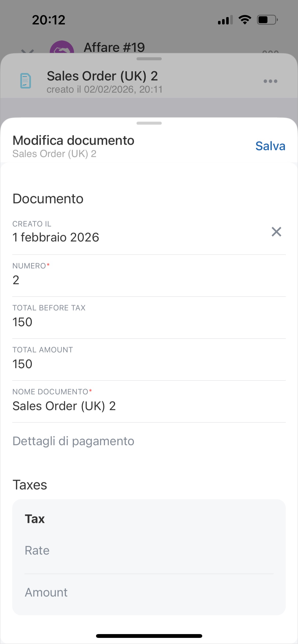The width and height of the screenshot is (298, 644).
Task: Tap the battery status icon
Action: [x=267, y=20]
